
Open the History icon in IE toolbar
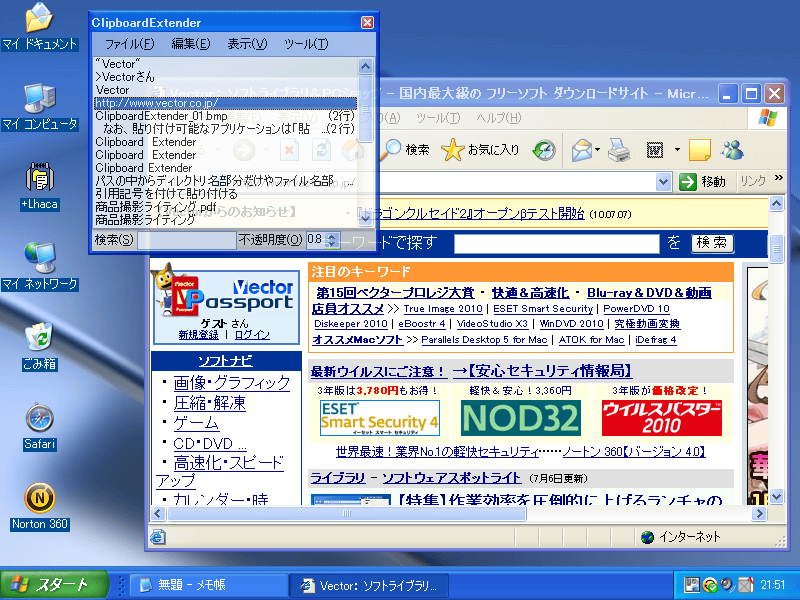(544, 150)
